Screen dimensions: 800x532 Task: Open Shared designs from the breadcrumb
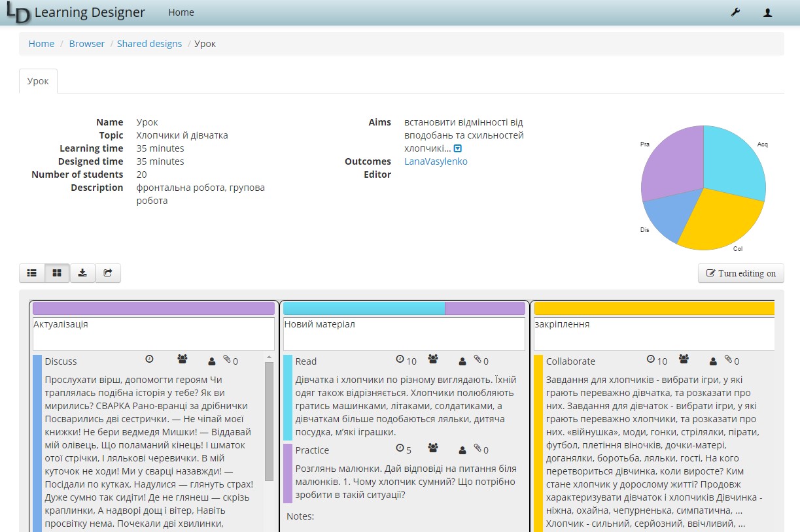(x=150, y=43)
